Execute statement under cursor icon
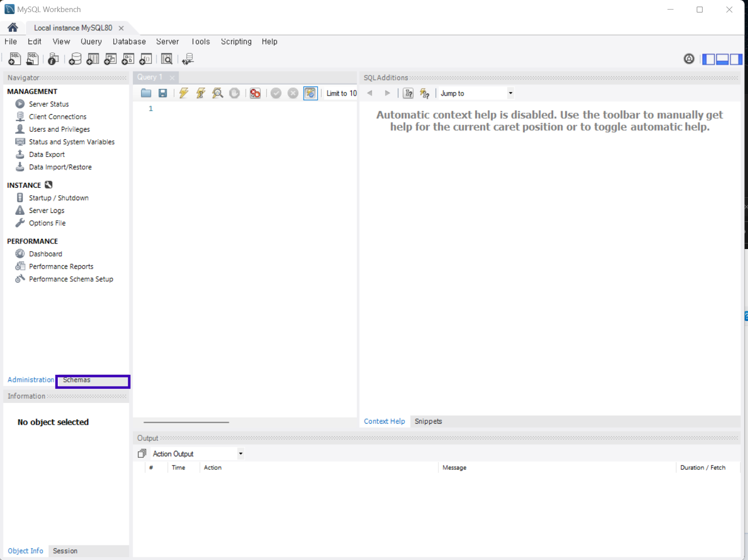The height and width of the screenshot is (560, 748). [200, 93]
